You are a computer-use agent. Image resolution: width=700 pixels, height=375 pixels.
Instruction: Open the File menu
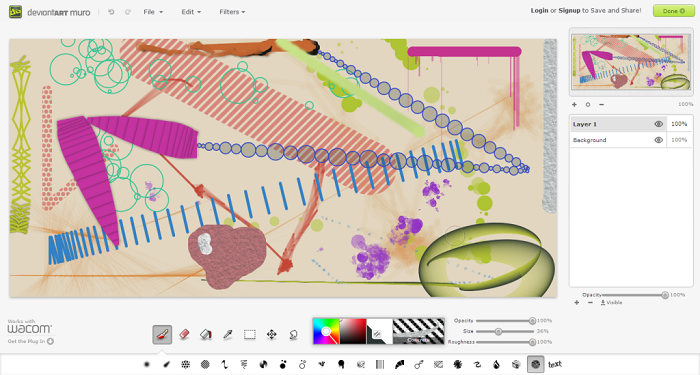[x=153, y=12]
